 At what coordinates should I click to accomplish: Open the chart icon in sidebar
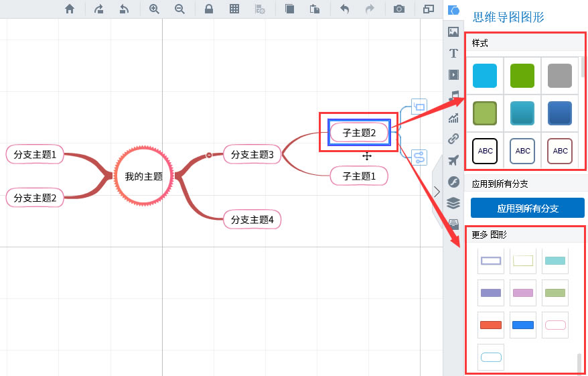tap(454, 118)
